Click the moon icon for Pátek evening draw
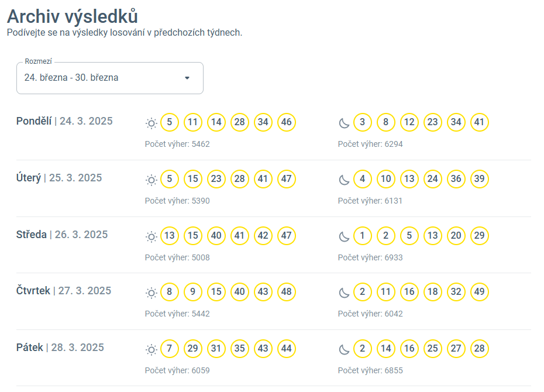 (344, 348)
